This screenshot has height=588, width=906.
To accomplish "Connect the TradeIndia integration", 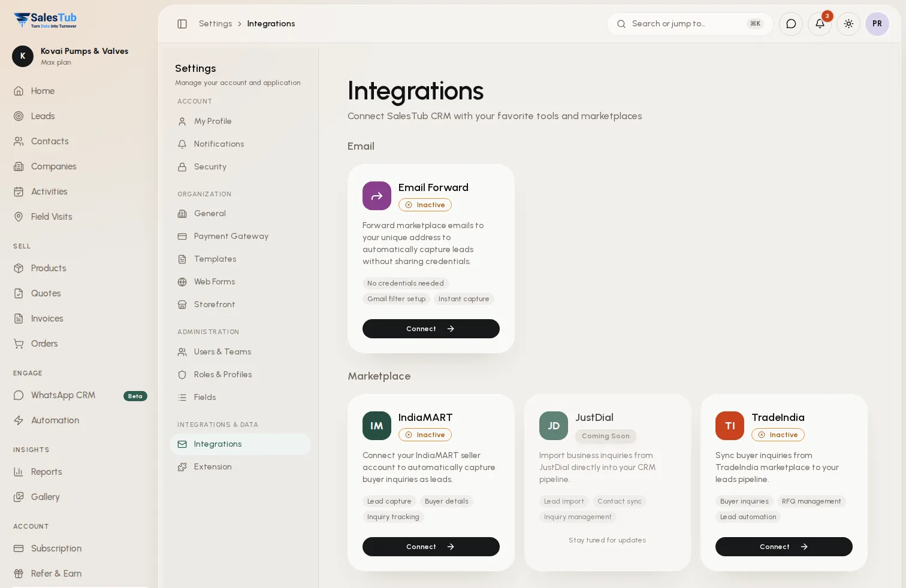I will coord(784,547).
